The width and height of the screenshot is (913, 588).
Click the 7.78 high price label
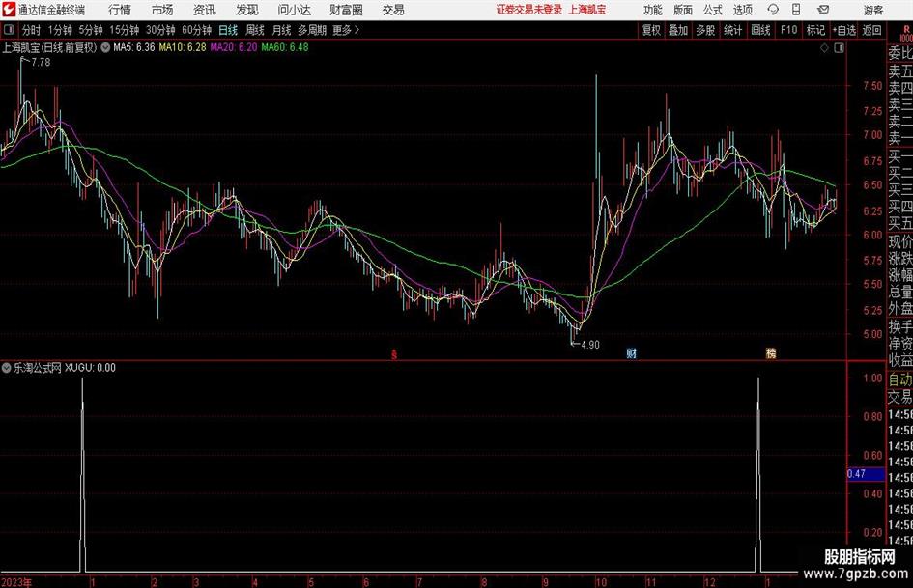(x=41, y=63)
